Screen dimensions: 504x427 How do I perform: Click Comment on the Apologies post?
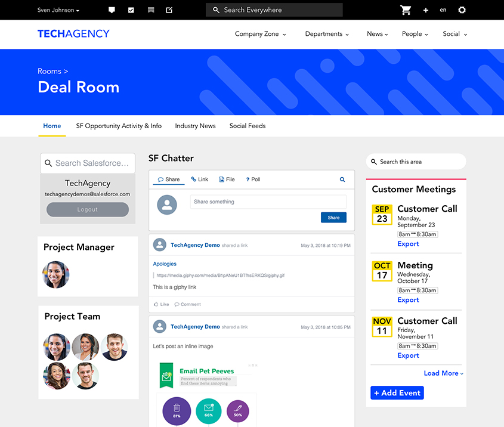(187, 304)
